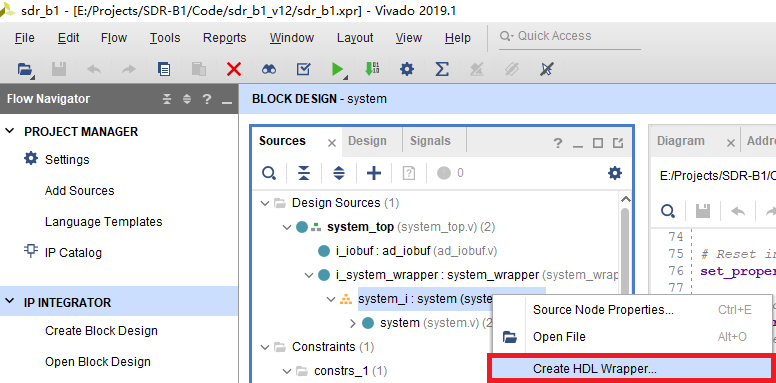Collapse Constraints folder
The width and height of the screenshot is (776, 383).
tap(266, 347)
